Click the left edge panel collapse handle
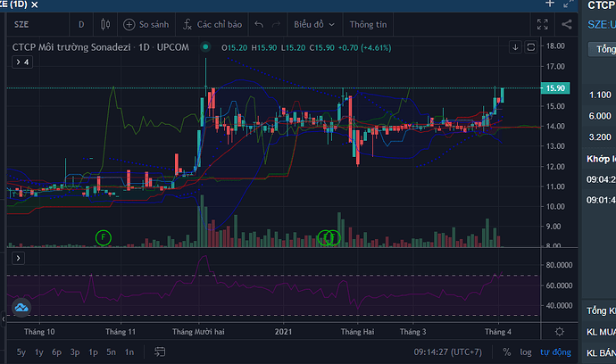Viewport: 616px width, 364px height. 4,318
